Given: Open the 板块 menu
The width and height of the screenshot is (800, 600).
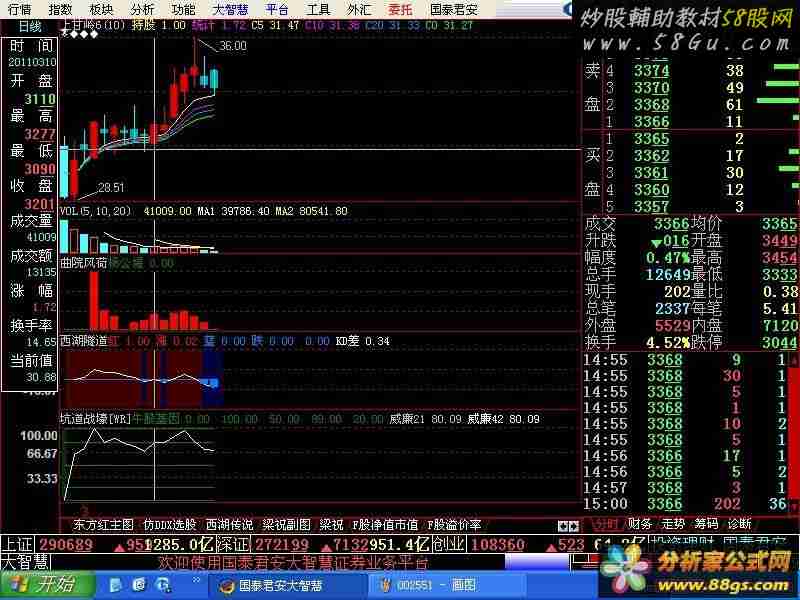Looking at the screenshot, I should point(101,9).
